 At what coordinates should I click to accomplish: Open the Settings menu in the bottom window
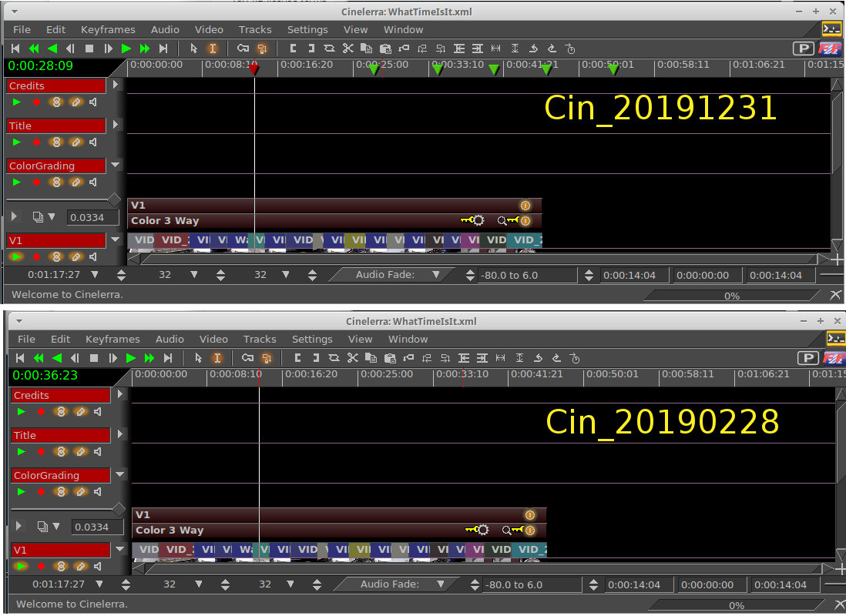(312, 339)
